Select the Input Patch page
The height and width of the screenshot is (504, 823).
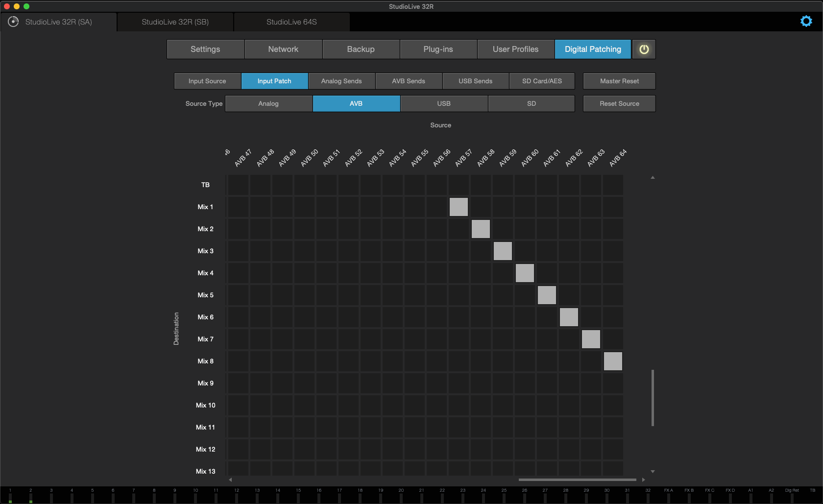pyautogui.click(x=274, y=81)
